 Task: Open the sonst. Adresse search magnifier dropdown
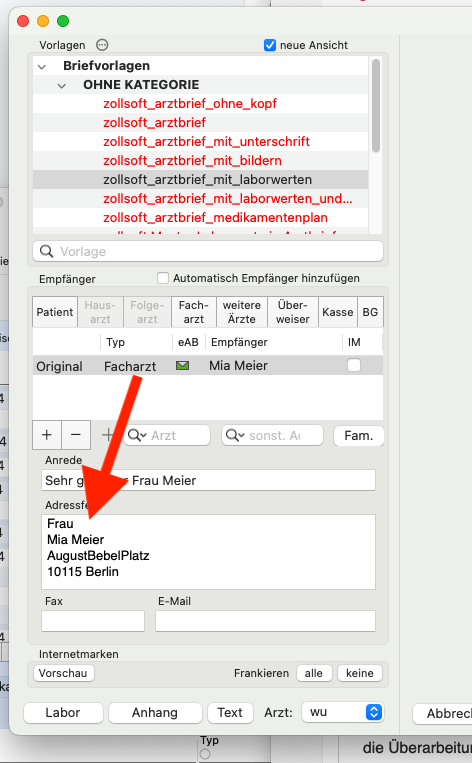coord(236,435)
